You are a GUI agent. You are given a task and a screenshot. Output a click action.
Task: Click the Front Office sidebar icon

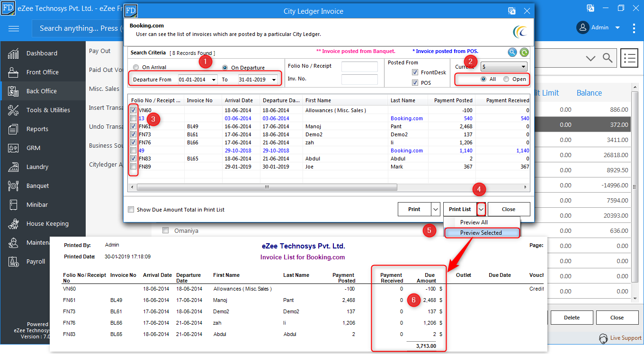click(13, 72)
